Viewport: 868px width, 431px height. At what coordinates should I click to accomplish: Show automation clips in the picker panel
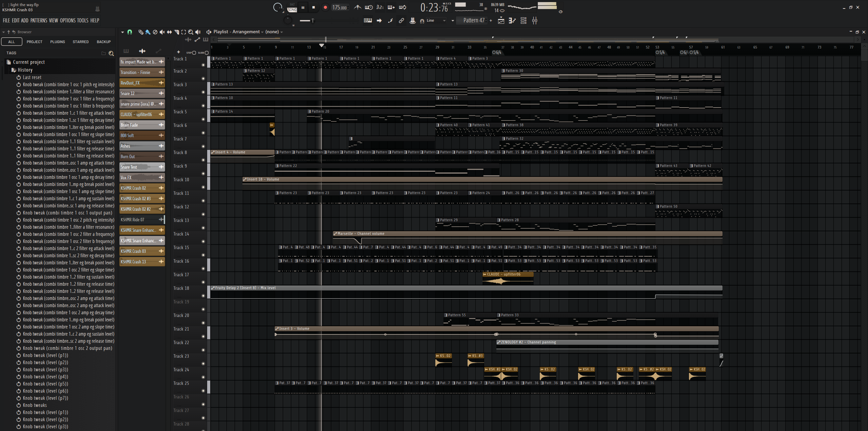coord(158,51)
